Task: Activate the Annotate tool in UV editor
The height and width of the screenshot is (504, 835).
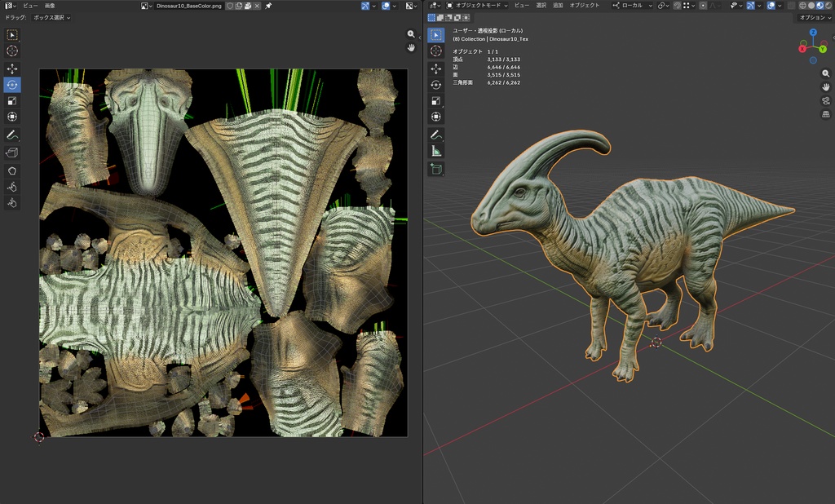Action: click(11, 135)
